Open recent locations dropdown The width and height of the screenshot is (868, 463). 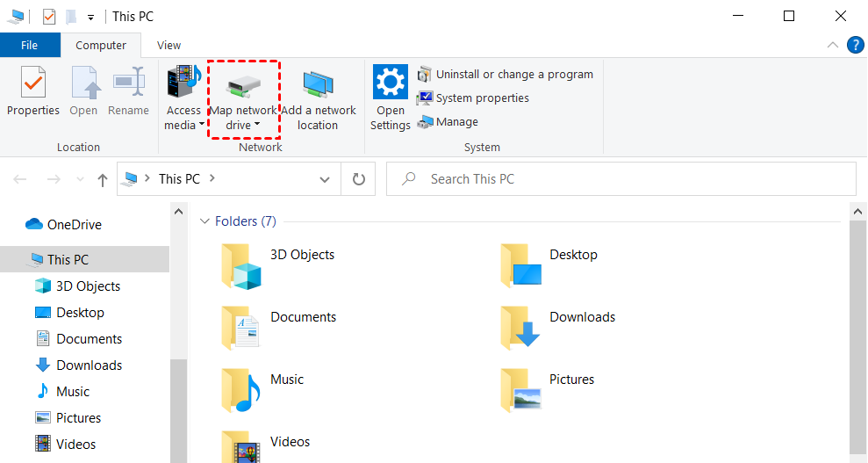coord(80,179)
